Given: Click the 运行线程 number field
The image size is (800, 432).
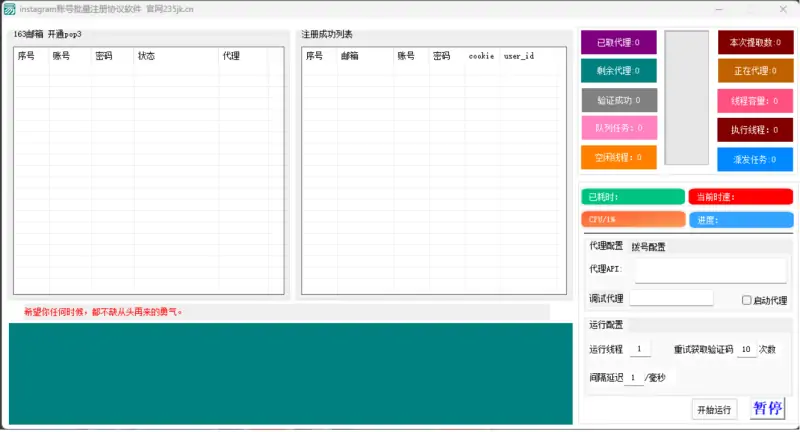Looking at the screenshot, I should (x=640, y=349).
